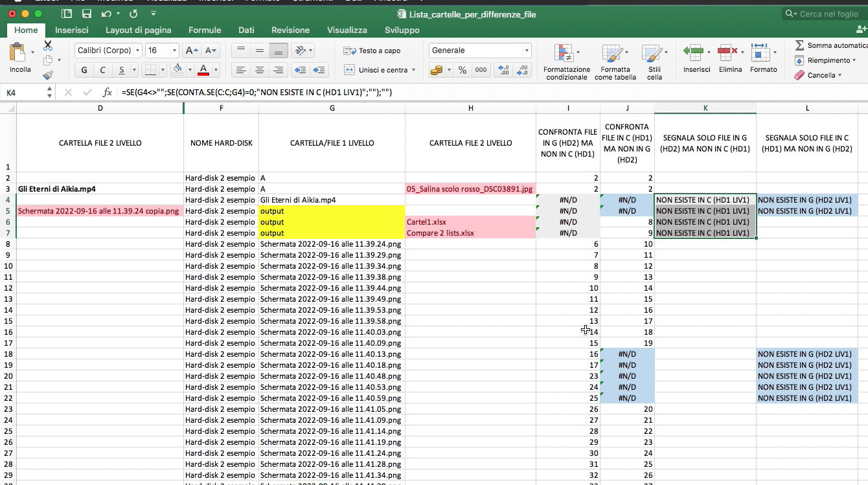Click the borders icon
868x485 pixels.
point(150,70)
